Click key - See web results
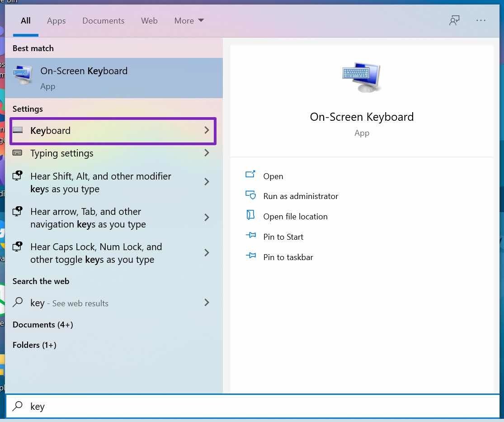The height and width of the screenshot is (422, 504). coord(114,303)
